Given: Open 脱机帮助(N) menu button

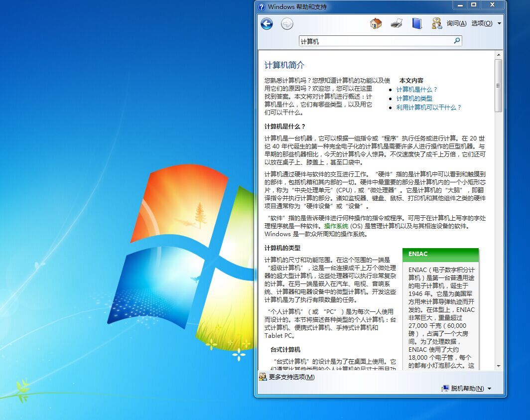Looking at the screenshot, I should (x=466, y=388).
